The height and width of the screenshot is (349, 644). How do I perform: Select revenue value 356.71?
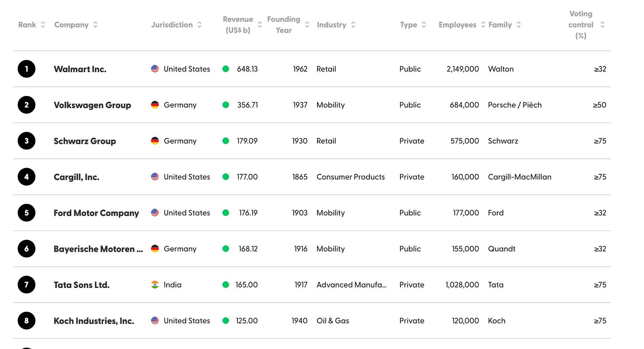[248, 105]
